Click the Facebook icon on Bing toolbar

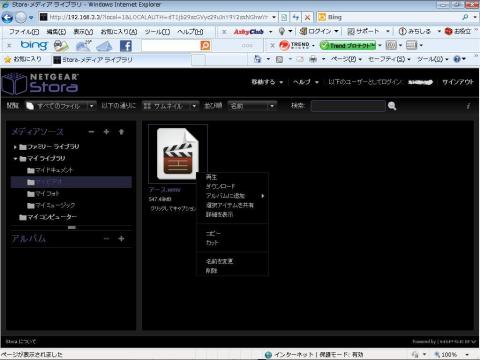click(x=126, y=46)
